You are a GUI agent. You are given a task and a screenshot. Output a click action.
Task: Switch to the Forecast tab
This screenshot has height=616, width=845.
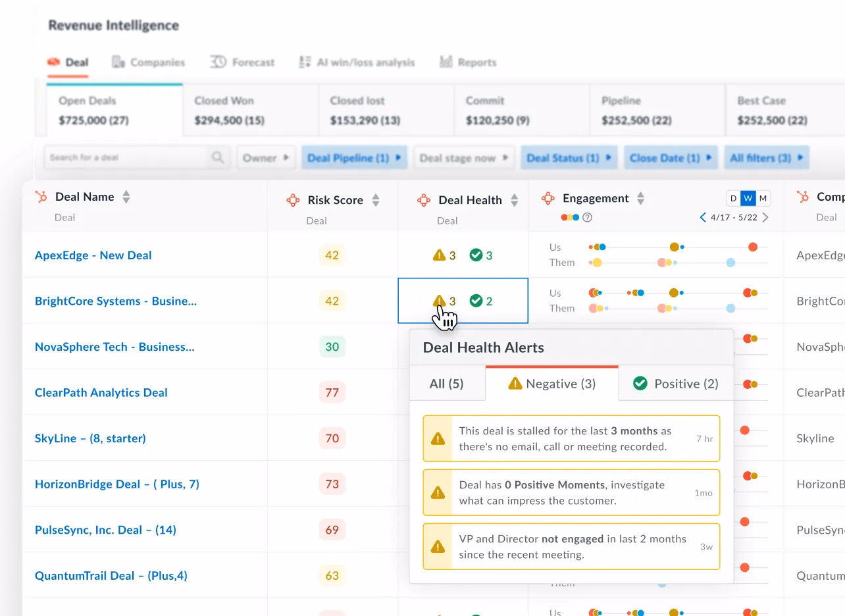coord(242,63)
